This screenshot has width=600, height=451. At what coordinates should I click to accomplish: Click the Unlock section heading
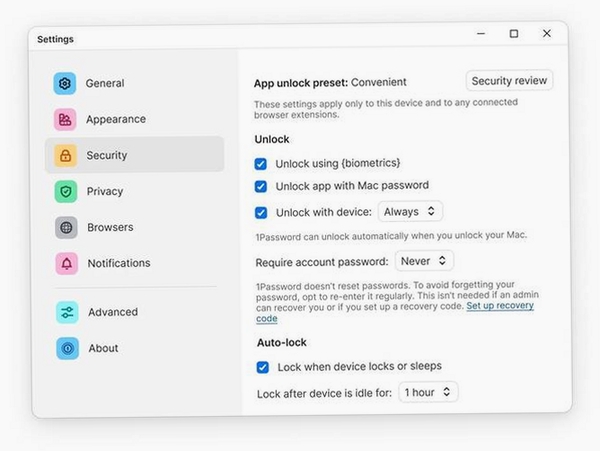(x=272, y=139)
